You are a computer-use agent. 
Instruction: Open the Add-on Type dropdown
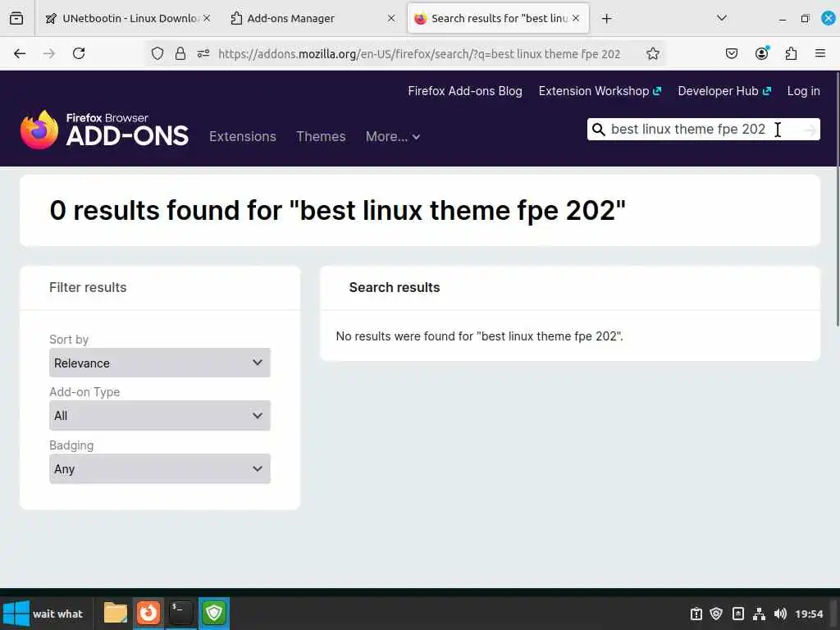click(x=160, y=415)
